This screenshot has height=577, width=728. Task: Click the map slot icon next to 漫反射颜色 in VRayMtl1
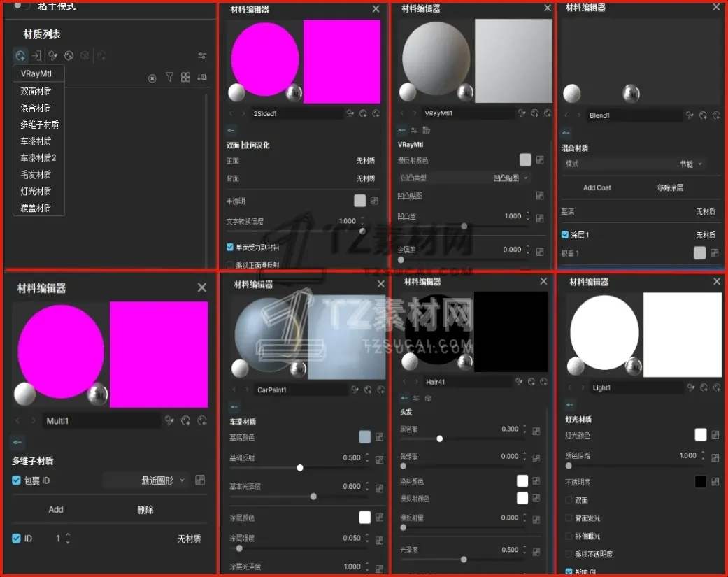coord(540,159)
